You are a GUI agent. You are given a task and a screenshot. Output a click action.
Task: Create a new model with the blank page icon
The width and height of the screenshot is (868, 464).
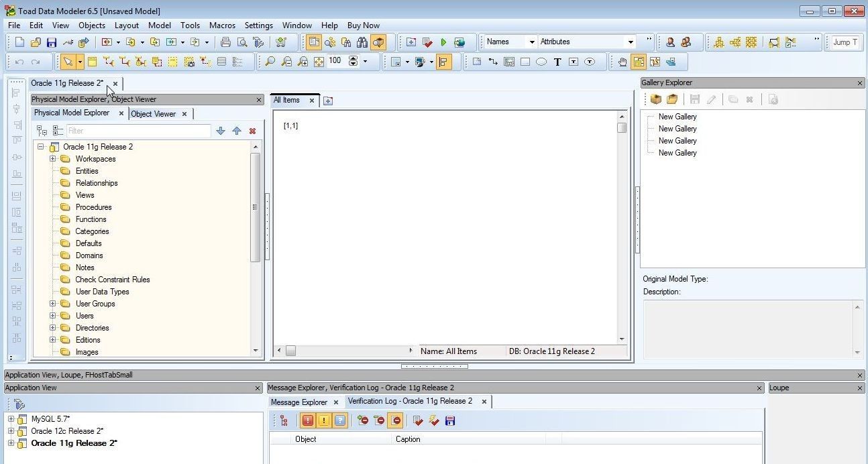point(19,42)
